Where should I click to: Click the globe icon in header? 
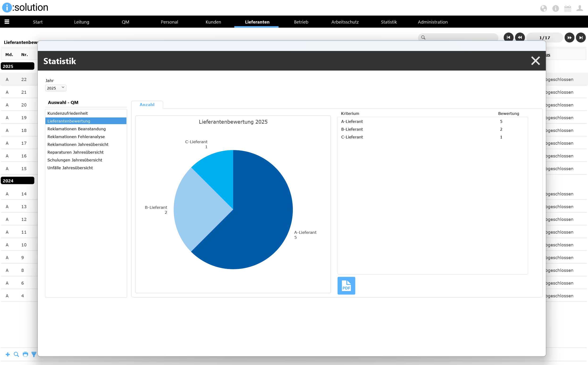point(543,8)
